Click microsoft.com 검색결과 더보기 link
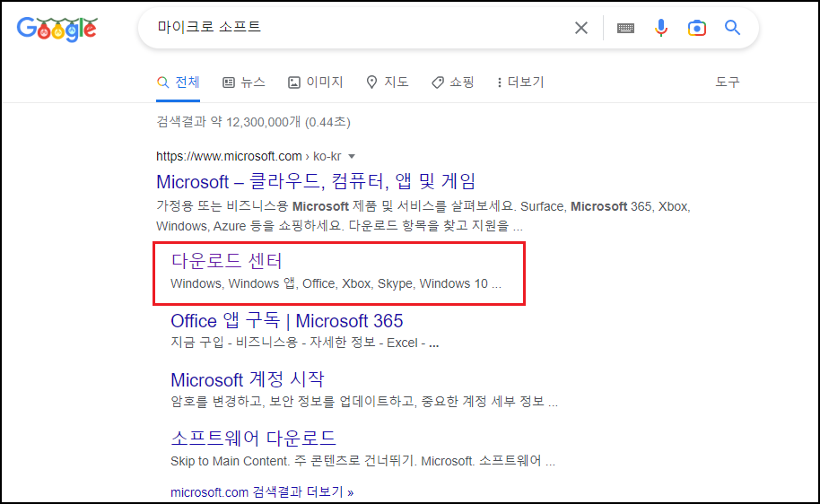The width and height of the screenshot is (820, 504). (x=262, y=492)
